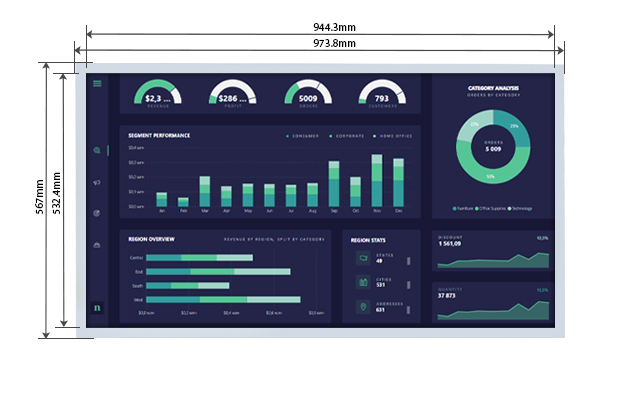
Task: Click the search icon in the sidebar
Action: (97, 151)
